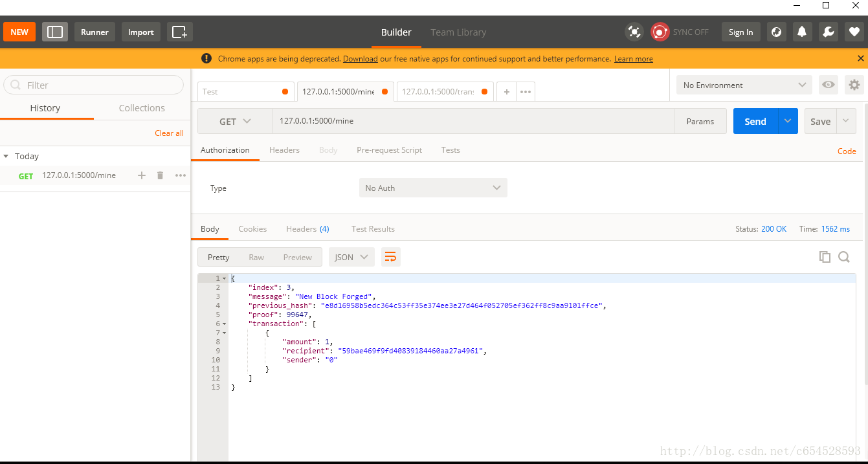Open the No Auth type dropdown

pos(433,188)
